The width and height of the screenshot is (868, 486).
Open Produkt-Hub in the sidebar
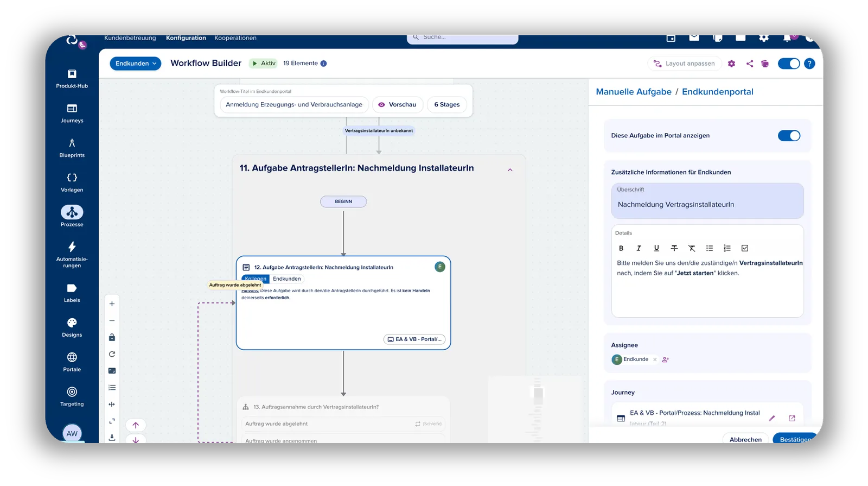pos(72,79)
